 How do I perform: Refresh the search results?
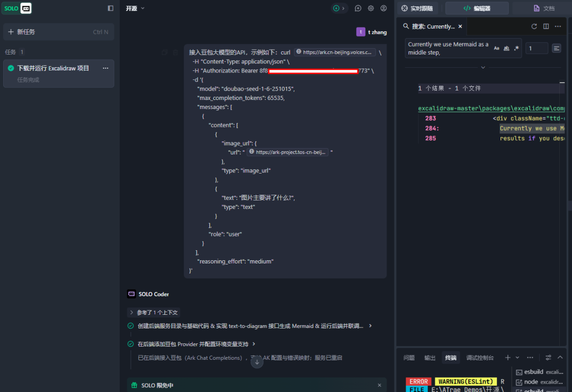pos(534,26)
